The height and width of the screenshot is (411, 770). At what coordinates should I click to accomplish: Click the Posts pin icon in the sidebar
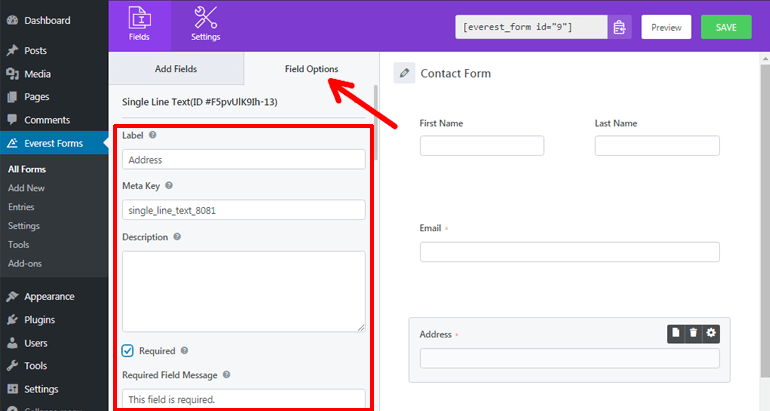click(12, 50)
